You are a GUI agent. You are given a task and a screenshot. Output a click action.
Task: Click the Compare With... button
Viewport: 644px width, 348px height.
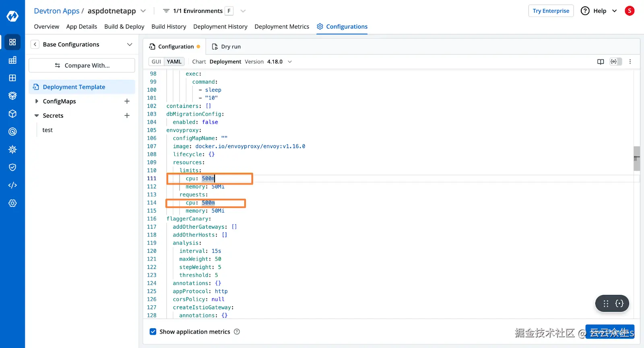click(x=82, y=66)
